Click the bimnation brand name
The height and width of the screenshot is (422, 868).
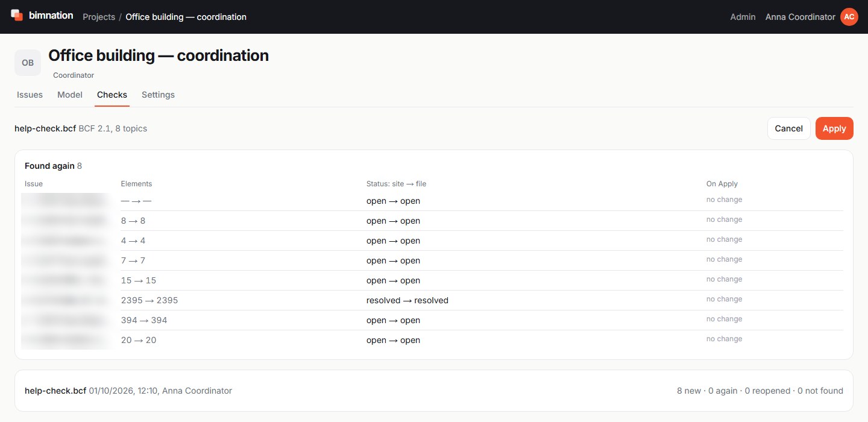pos(51,16)
